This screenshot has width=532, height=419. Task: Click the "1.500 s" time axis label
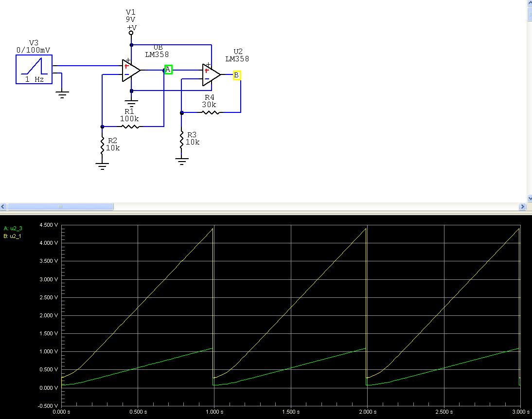coord(291,412)
